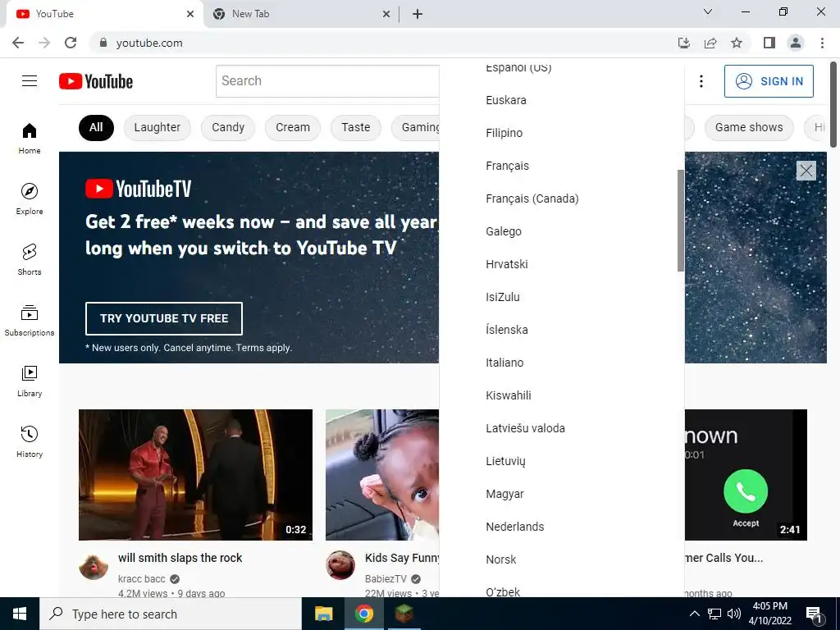Open Chrome three-dot menu

(822, 43)
